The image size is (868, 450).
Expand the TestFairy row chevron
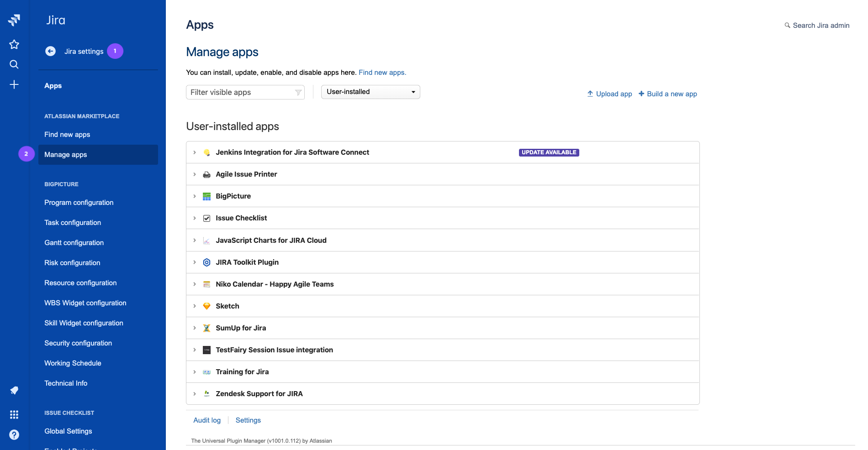(x=195, y=350)
